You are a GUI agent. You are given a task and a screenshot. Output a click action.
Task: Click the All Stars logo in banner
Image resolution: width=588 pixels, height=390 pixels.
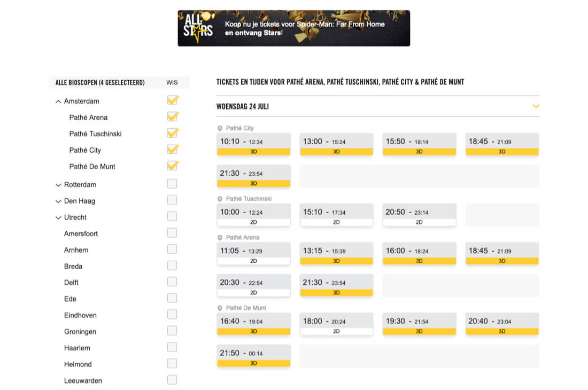198,27
